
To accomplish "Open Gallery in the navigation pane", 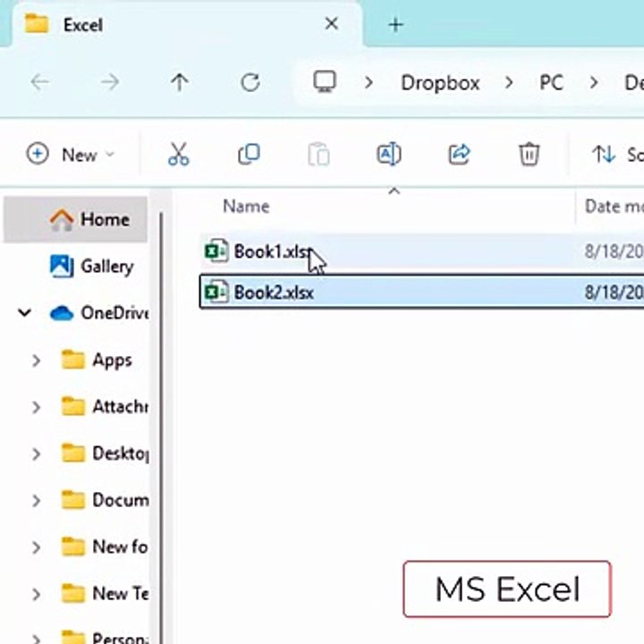I will coord(91,267).
